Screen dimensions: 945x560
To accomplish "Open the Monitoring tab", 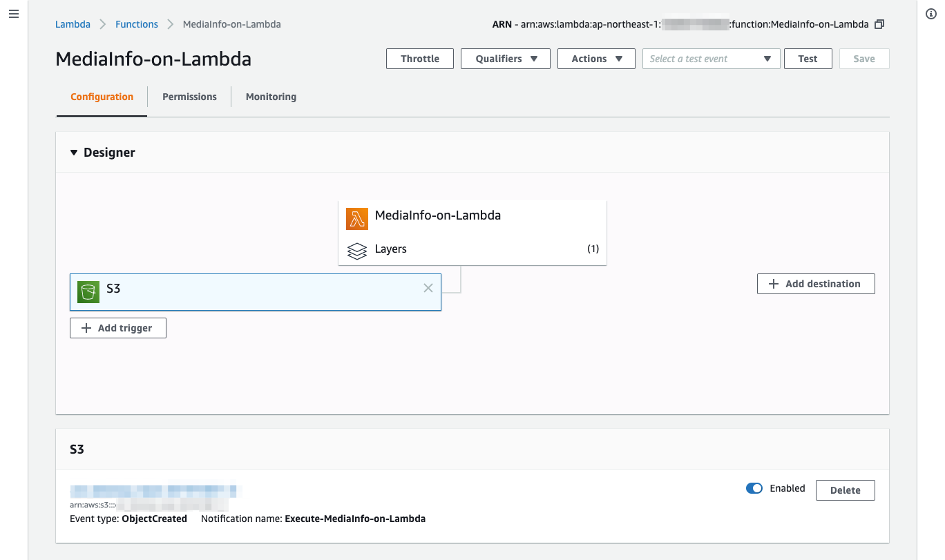I will tap(270, 97).
